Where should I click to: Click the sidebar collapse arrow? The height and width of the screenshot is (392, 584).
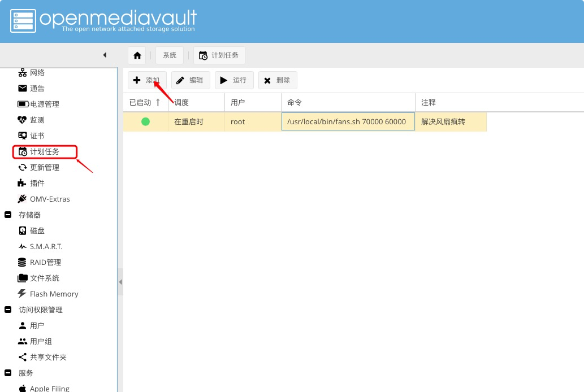pos(104,55)
